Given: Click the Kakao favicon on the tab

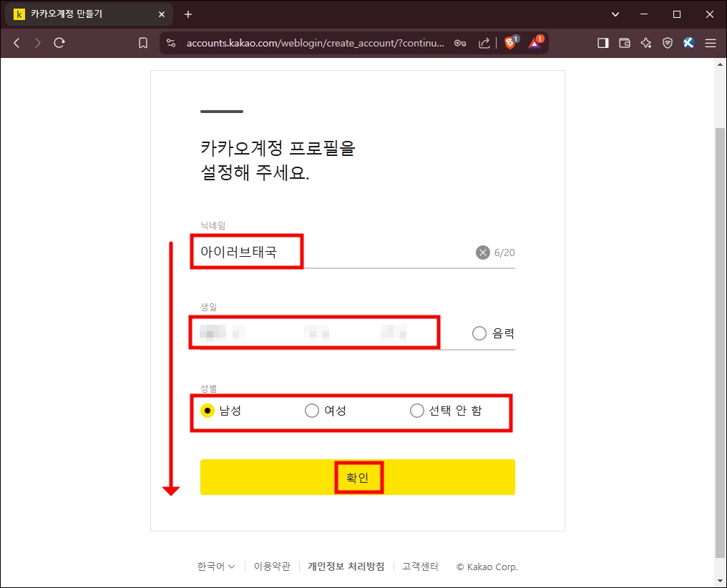Looking at the screenshot, I should pos(19,14).
